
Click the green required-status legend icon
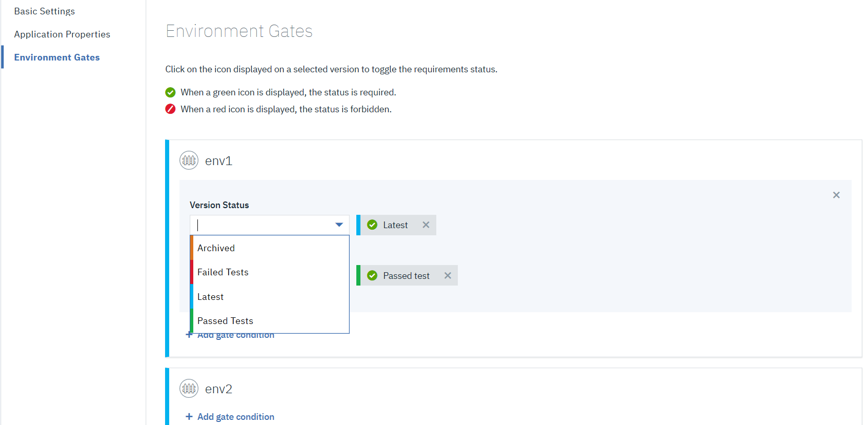pos(170,92)
